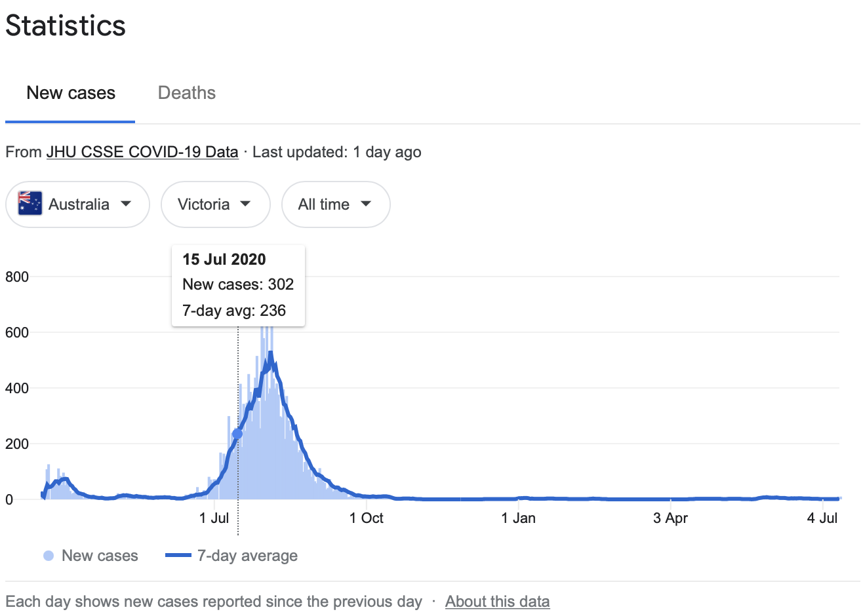Viewport: 863px width, 616px height.
Task: Open the About this data link
Action: pyautogui.click(x=497, y=602)
